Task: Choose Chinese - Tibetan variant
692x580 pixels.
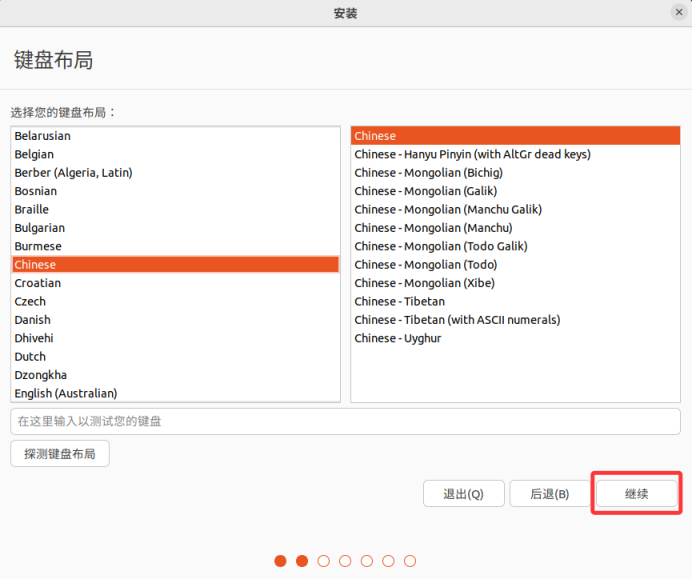Action: point(515,301)
